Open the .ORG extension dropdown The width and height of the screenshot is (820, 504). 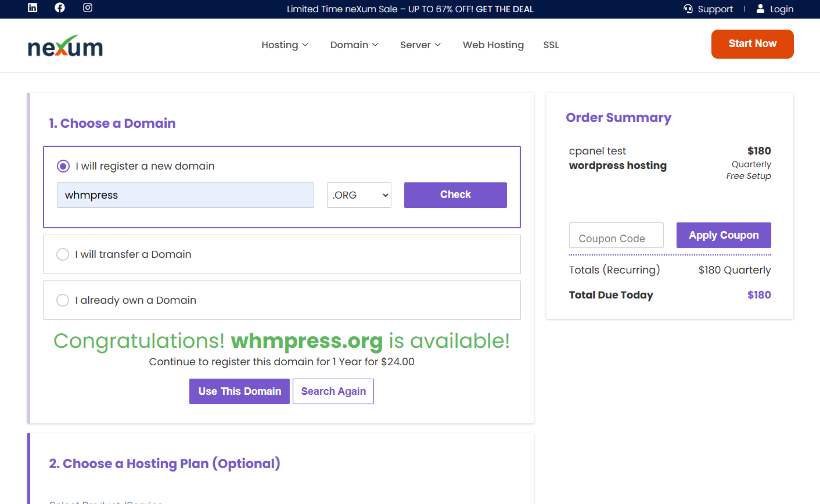click(x=359, y=195)
